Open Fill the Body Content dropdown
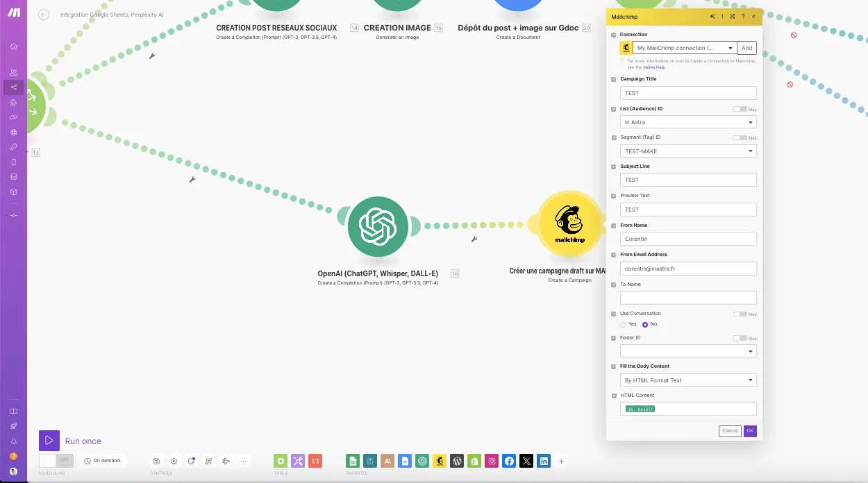868x483 pixels. (688, 380)
